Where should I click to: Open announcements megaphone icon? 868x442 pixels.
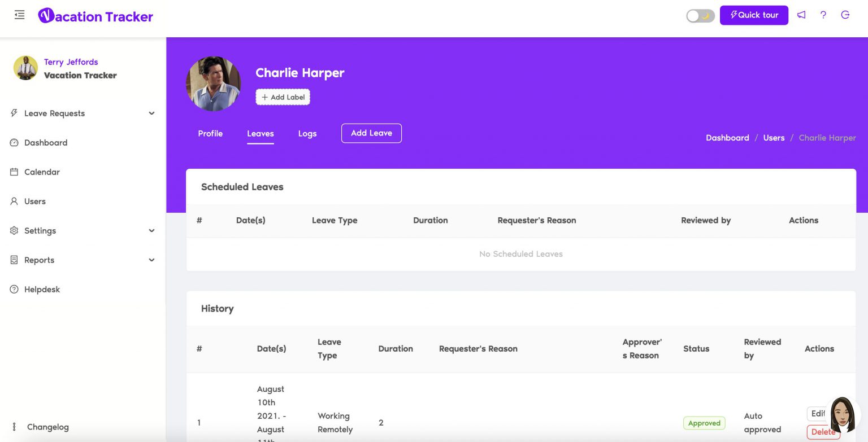pyautogui.click(x=801, y=15)
